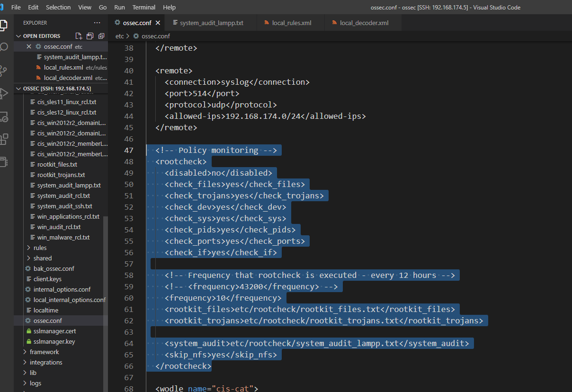Open system_audit_lampp.txt in file tree
This screenshot has height=392, width=572.
(69, 185)
